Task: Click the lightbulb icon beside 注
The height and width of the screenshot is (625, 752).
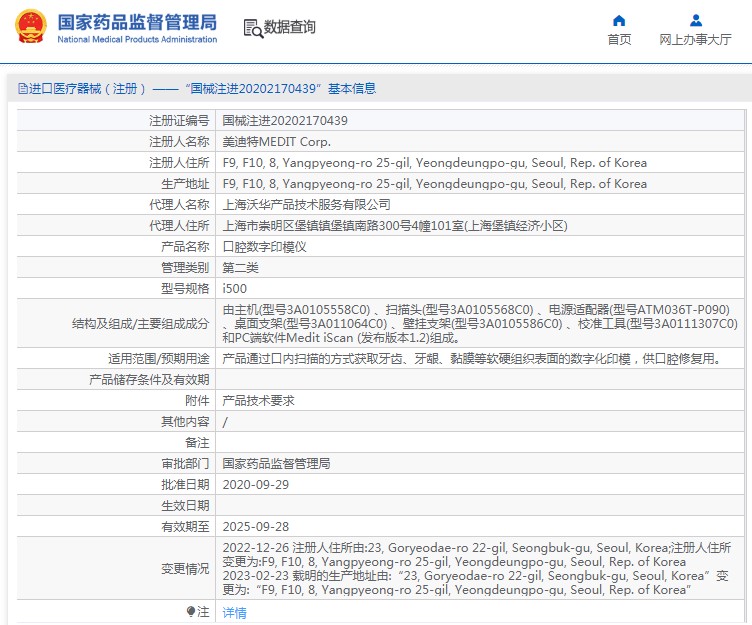Action: coord(191,611)
